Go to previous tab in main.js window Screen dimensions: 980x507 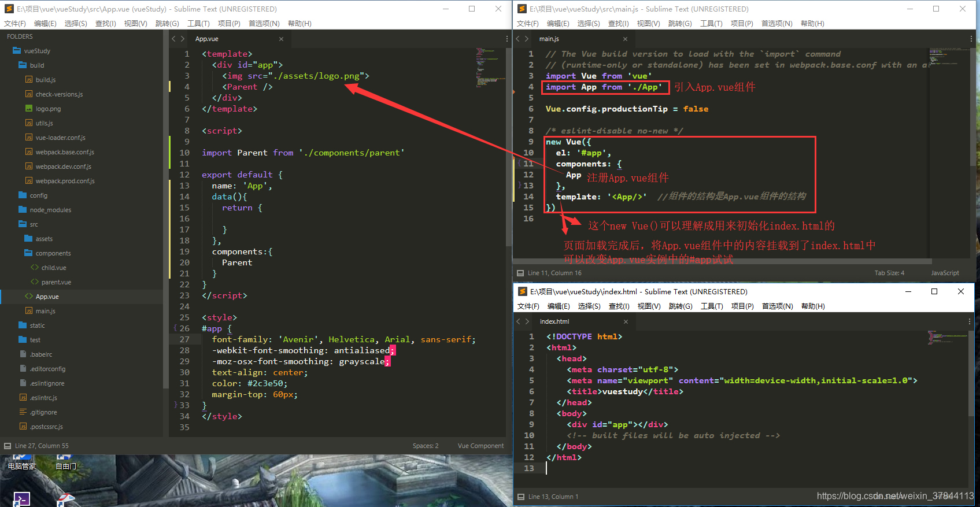518,39
